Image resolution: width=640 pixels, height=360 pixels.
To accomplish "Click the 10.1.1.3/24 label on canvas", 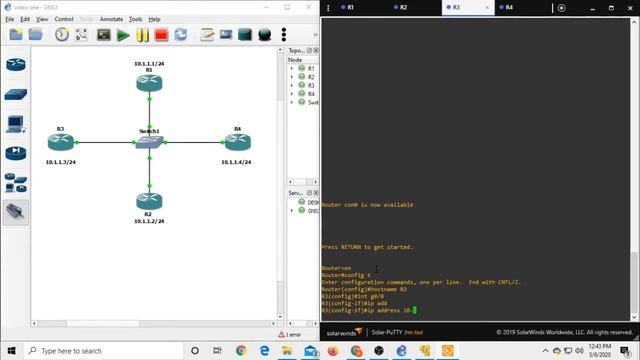I will (x=60, y=162).
